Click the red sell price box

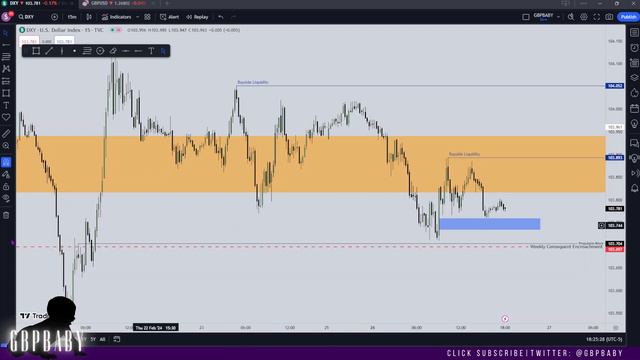(29, 41)
